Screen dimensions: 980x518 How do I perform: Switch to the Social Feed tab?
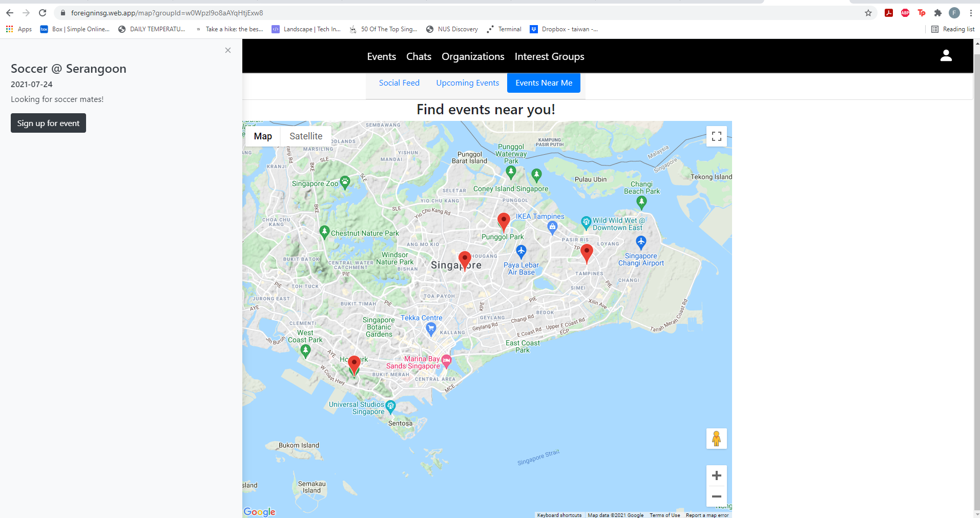[399, 83]
